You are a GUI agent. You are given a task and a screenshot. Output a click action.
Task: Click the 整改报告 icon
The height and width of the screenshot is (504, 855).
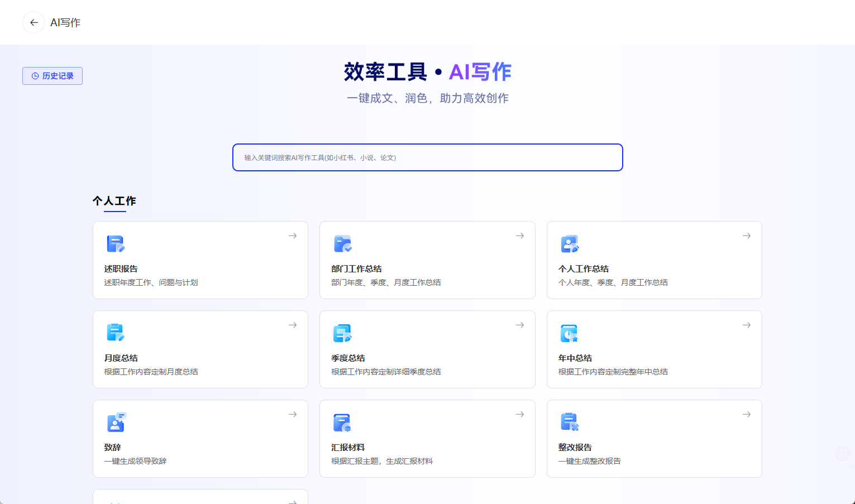(570, 422)
